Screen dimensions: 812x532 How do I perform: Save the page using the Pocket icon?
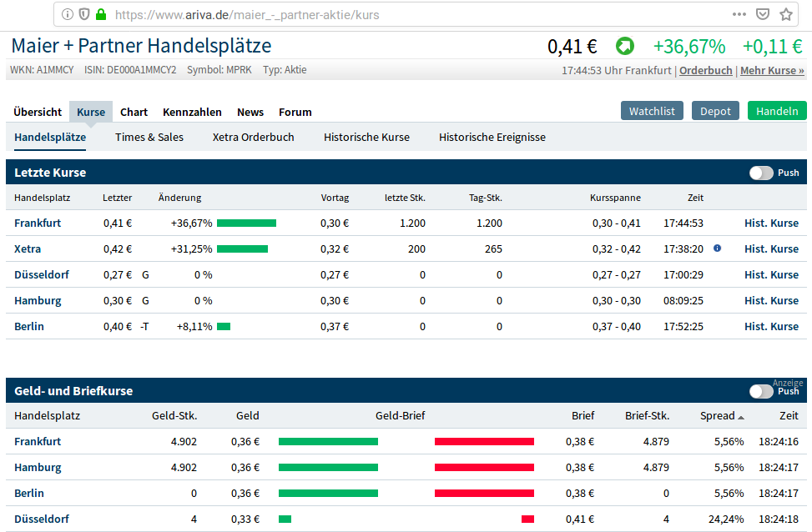(762, 14)
